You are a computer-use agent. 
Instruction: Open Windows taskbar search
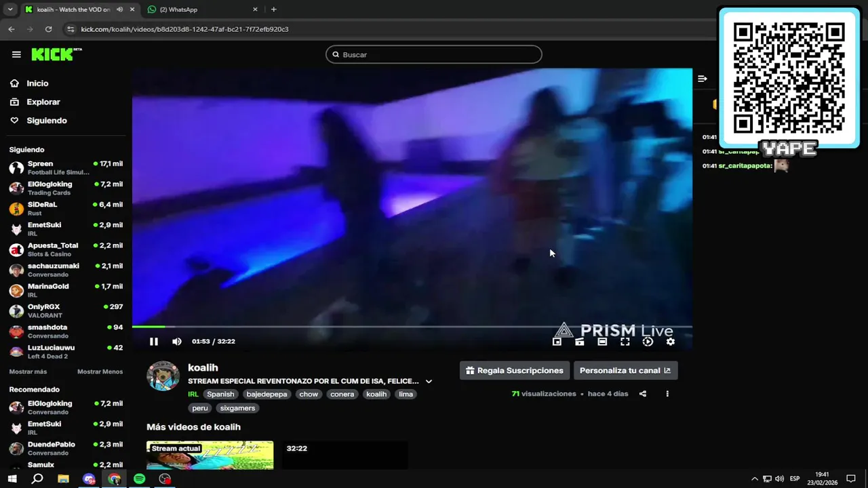tap(37, 479)
